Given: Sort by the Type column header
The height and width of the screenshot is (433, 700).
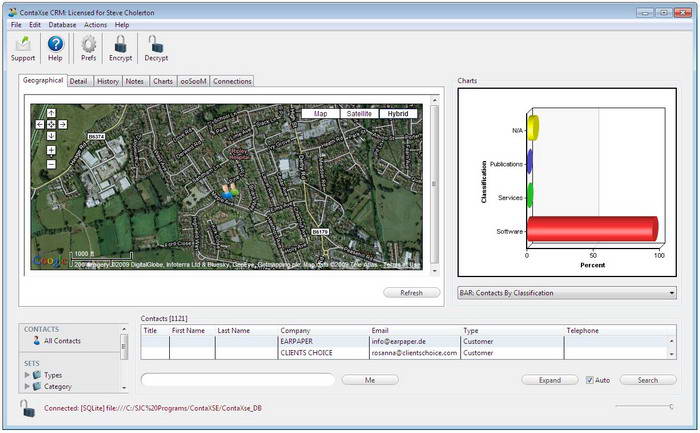Looking at the screenshot, I should [x=512, y=331].
